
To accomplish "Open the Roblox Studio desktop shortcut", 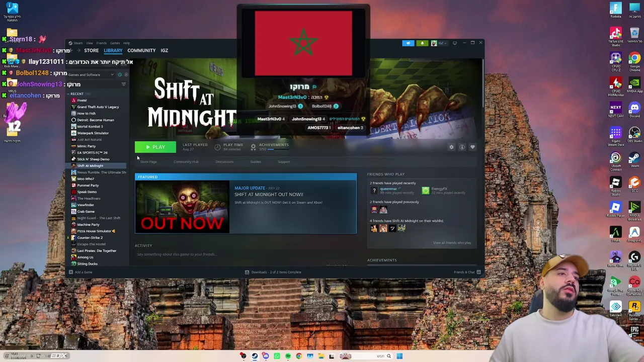I will [616, 186].
